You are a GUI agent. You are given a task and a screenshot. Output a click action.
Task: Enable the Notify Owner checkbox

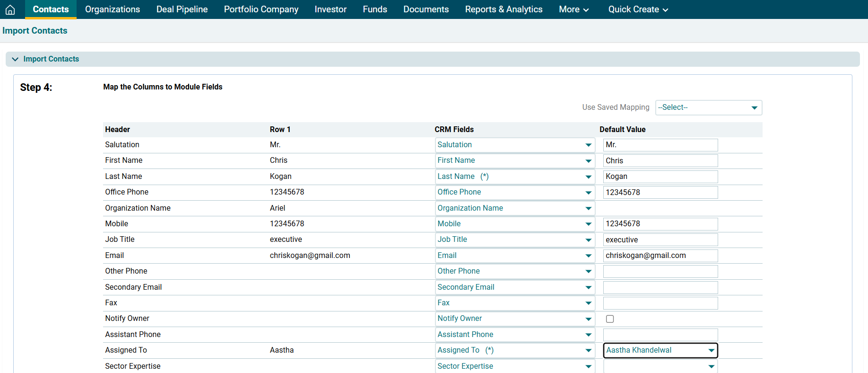[610, 319]
